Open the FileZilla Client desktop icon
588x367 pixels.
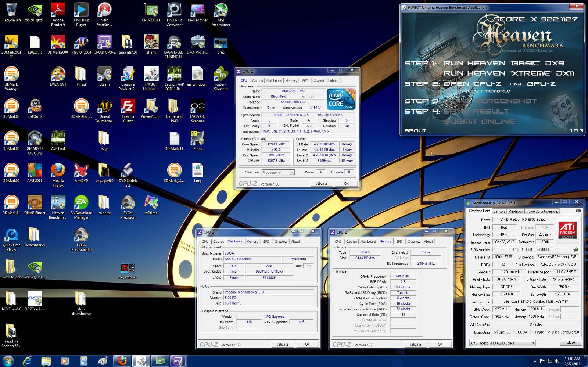pos(128,111)
